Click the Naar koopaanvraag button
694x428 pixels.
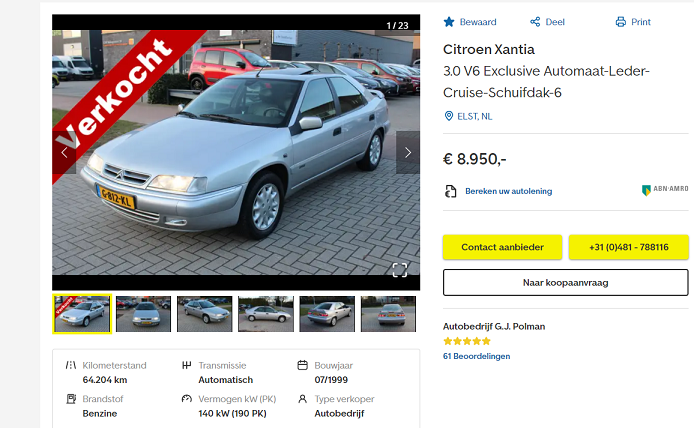[x=566, y=282]
